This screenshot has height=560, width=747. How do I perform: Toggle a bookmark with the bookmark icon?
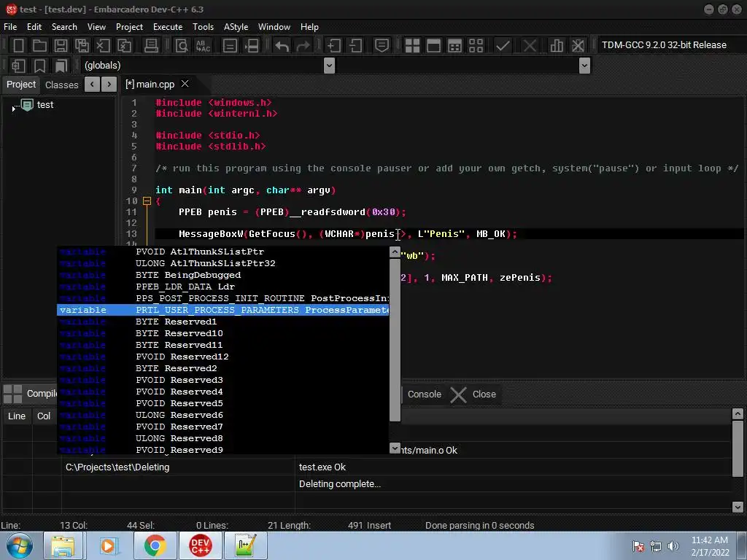coord(40,66)
